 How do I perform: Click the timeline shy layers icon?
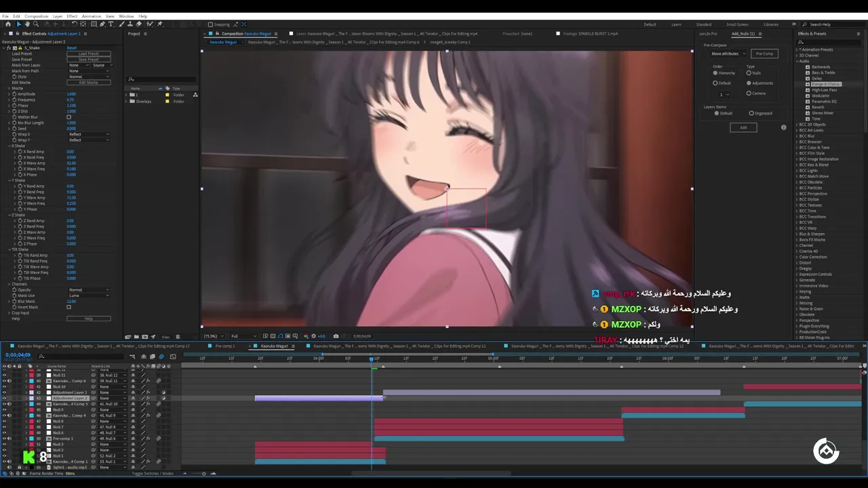pyautogui.click(x=144, y=357)
